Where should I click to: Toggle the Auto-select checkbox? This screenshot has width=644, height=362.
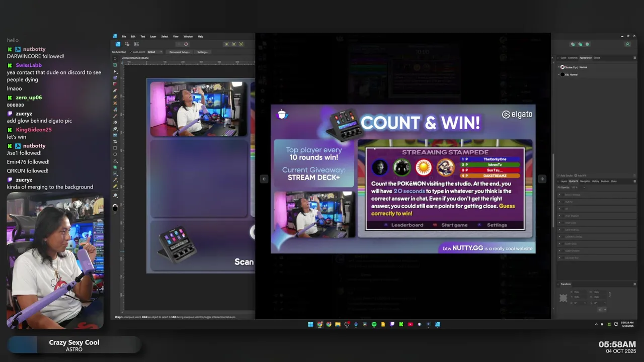tap(131, 52)
